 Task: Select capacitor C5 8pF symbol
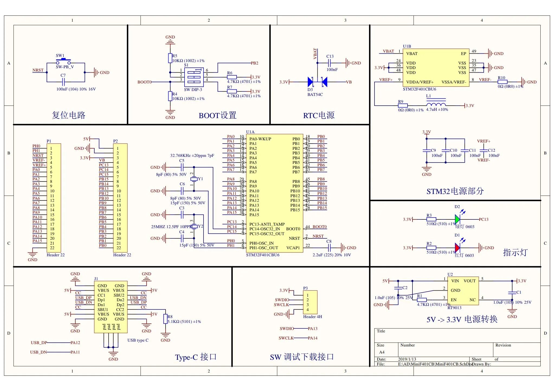(x=182, y=167)
